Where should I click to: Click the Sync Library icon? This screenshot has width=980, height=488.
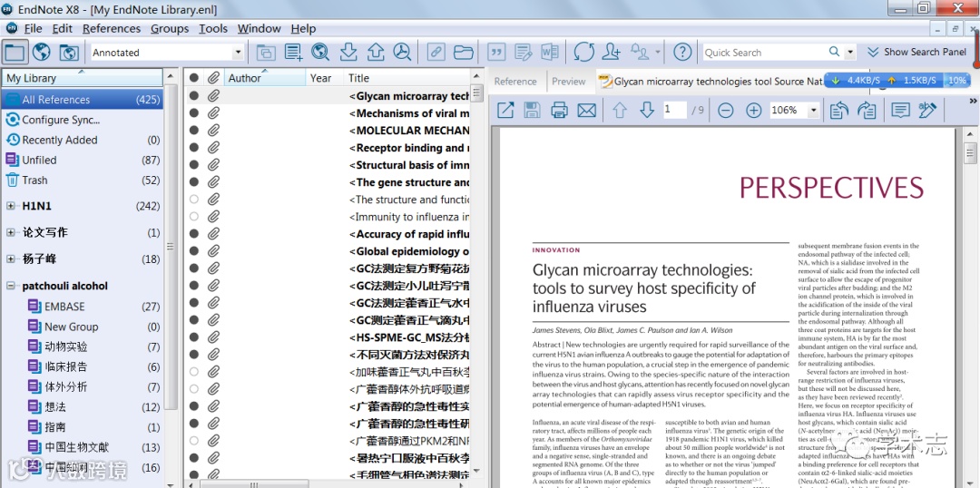[583, 53]
